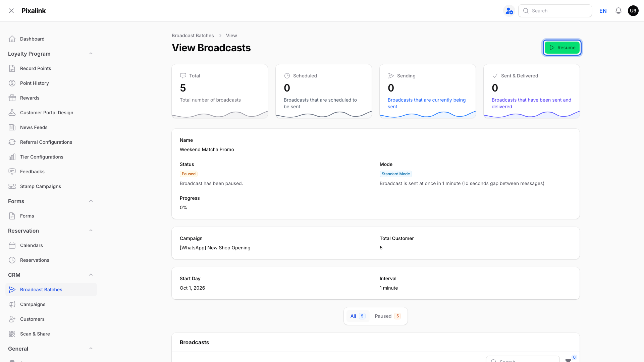Click the Customers person icon
644x362 pixels.
click(x=12, y=319)
